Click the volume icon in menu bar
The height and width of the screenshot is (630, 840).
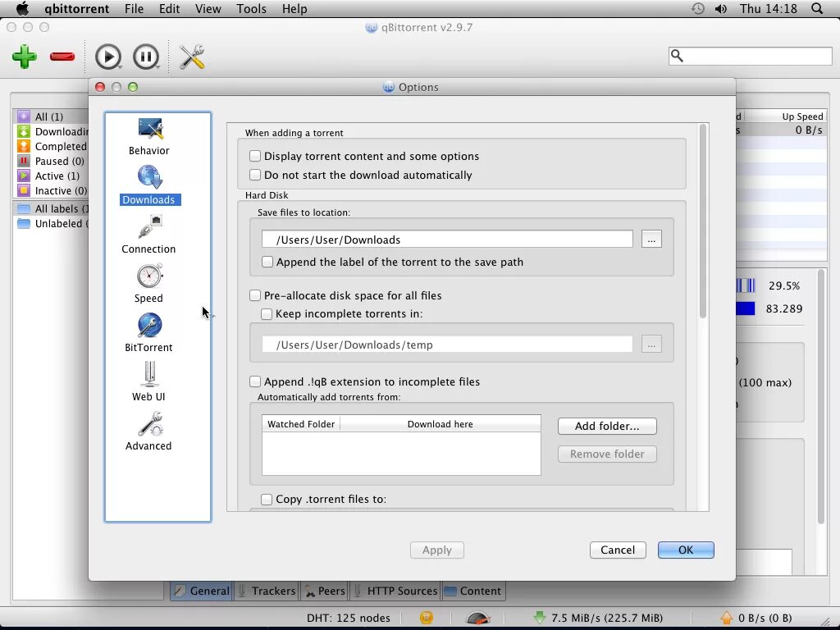(721, 8)
